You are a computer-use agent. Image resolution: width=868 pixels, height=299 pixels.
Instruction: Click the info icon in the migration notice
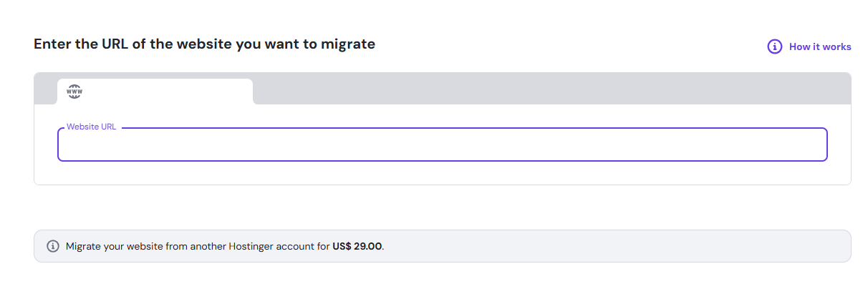click(52, 246)
